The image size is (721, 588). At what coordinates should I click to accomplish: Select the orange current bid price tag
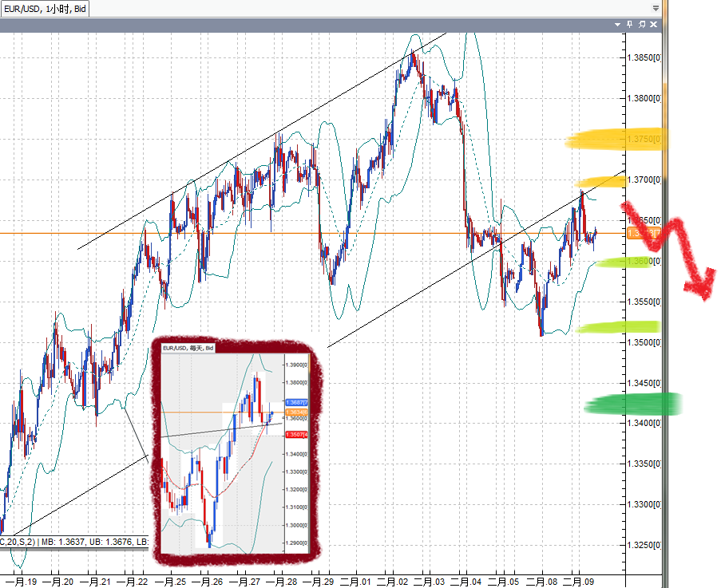point(643,233)
